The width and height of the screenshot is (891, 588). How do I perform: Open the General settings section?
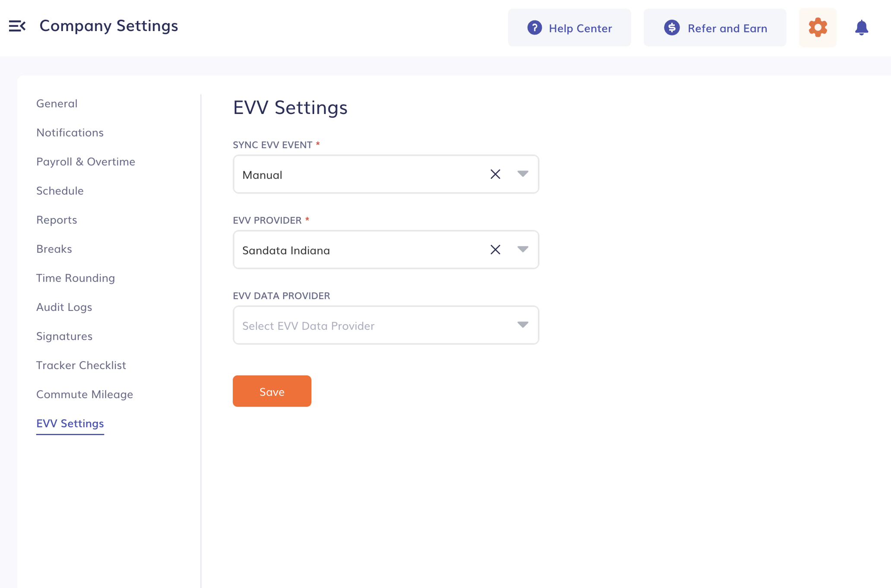pyautogui.click(x=57, y=104)
